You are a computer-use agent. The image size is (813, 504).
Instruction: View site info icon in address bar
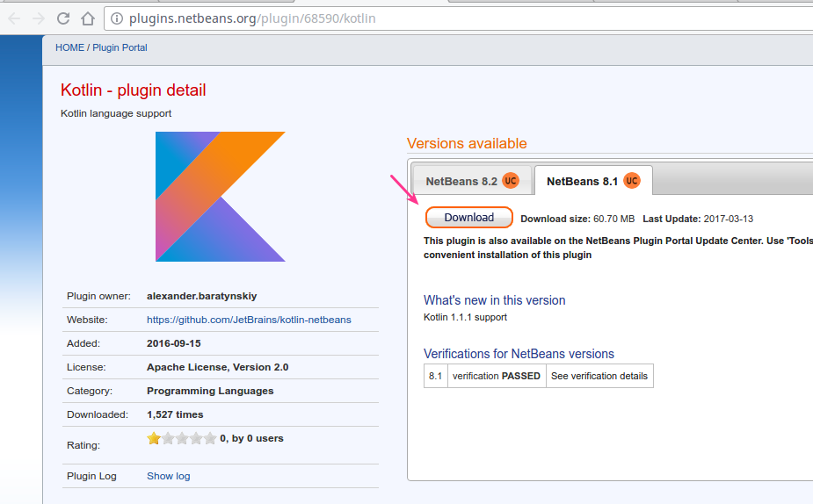(x=117, y=18)
